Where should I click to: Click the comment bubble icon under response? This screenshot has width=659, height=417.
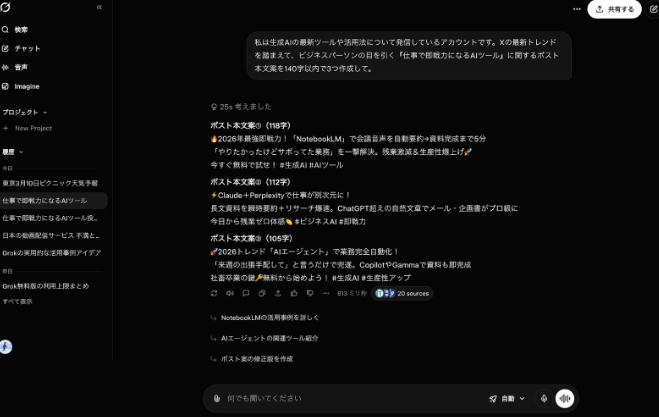point(246,293)
